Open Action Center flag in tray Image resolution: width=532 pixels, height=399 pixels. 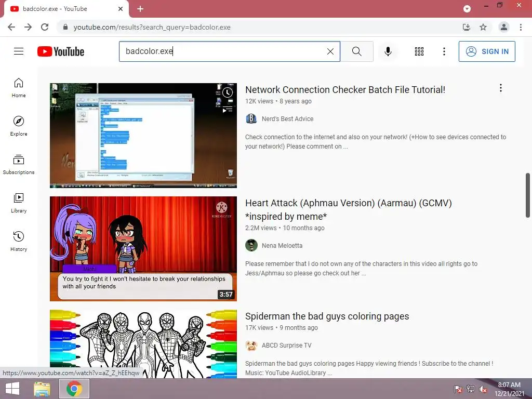(x=458, y=389)
